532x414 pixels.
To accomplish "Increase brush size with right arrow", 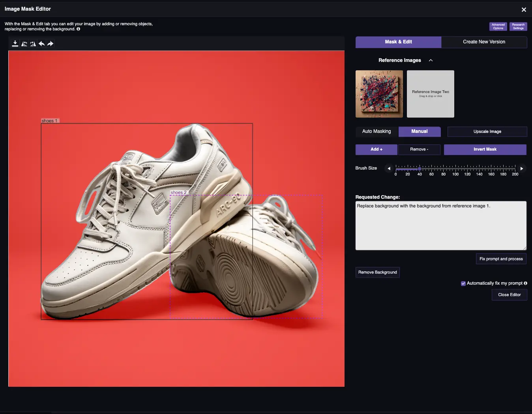I will (x=522, y=168).
